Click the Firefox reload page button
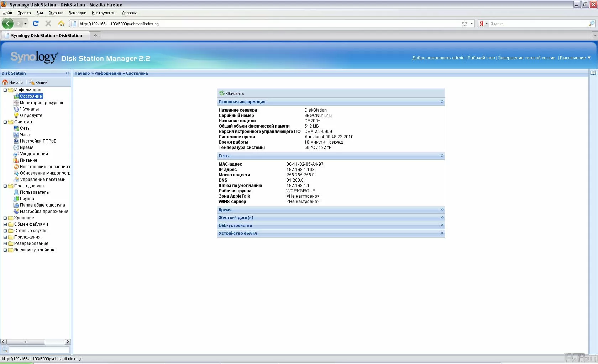Image resolution: width=598 pixels, height=364 pixels. pos(36,24)
